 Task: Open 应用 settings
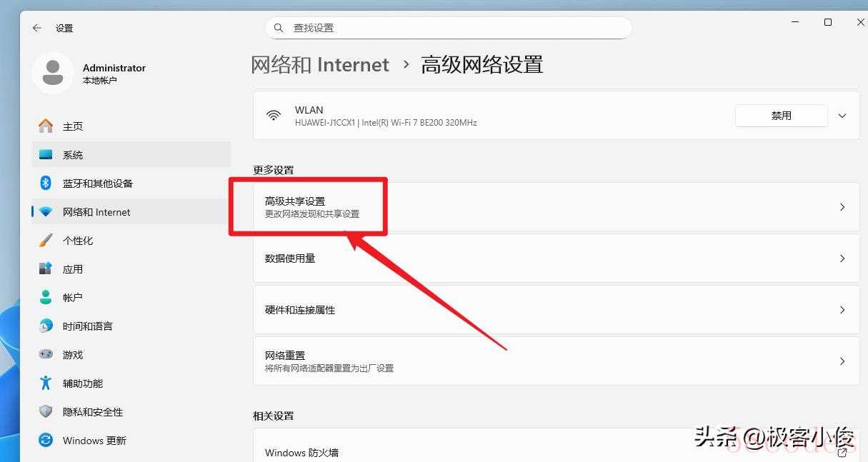(x=131, y=269)
